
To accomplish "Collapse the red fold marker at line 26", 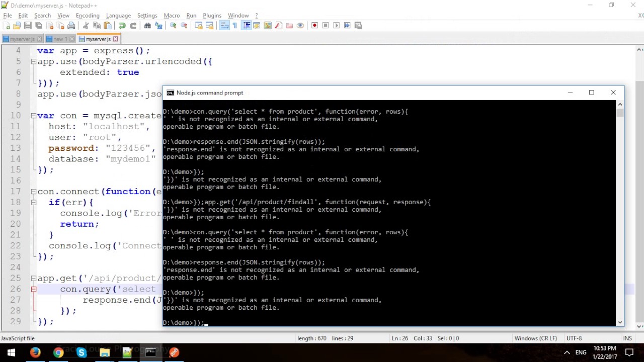I will point(33,289).
